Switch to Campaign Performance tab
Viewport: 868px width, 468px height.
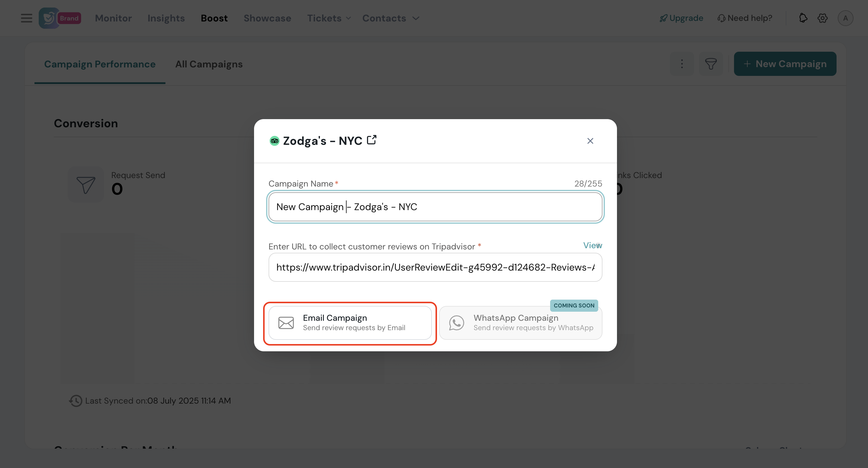(100, 64)
